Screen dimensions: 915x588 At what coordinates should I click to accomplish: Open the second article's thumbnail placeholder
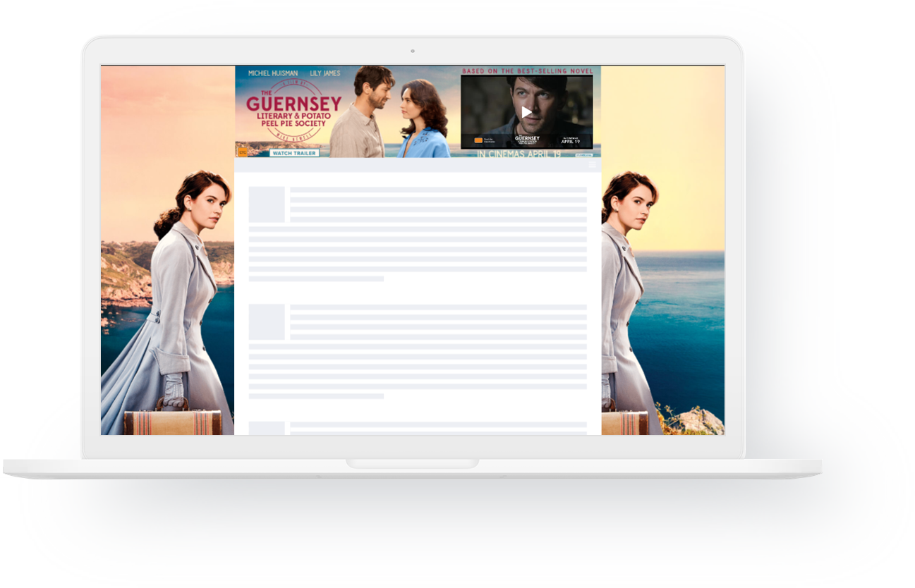click(x=267, y=322)
